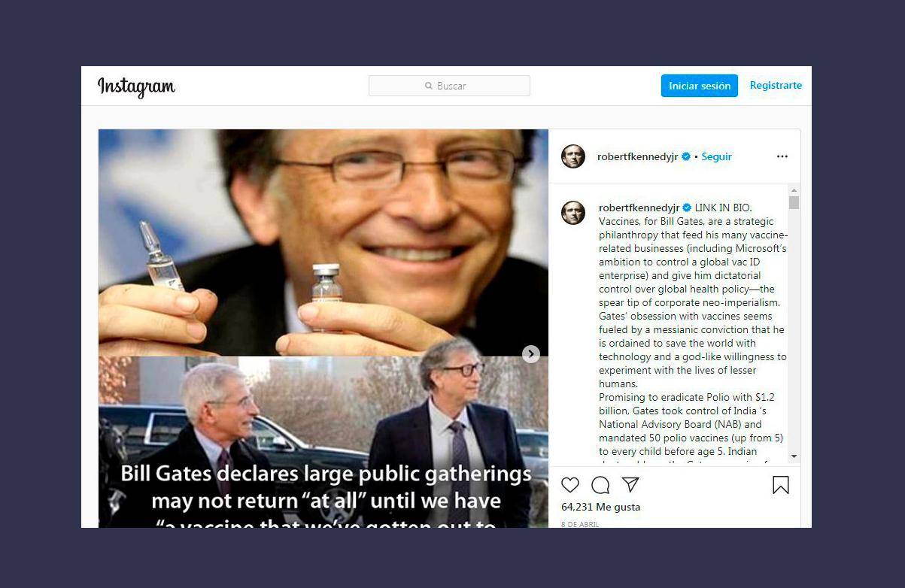Like the post with the heart icon

[x=570, y=485]
